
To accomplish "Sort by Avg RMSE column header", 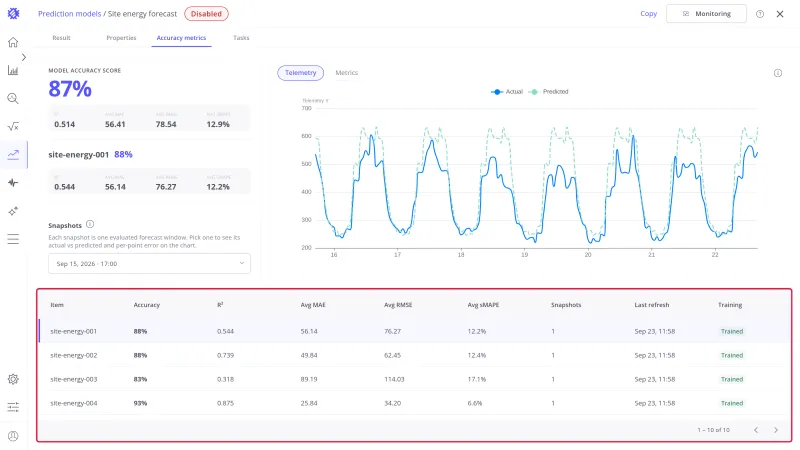I will tap(398, 305).
